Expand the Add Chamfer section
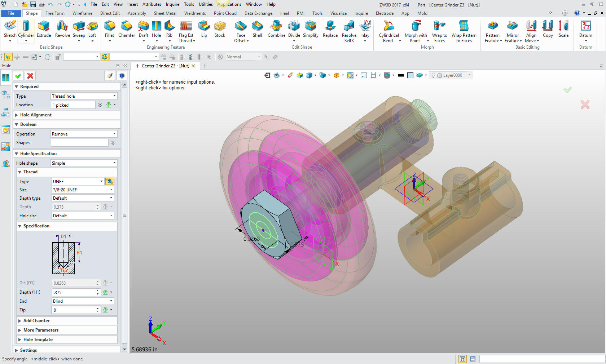 click(36, 320)
